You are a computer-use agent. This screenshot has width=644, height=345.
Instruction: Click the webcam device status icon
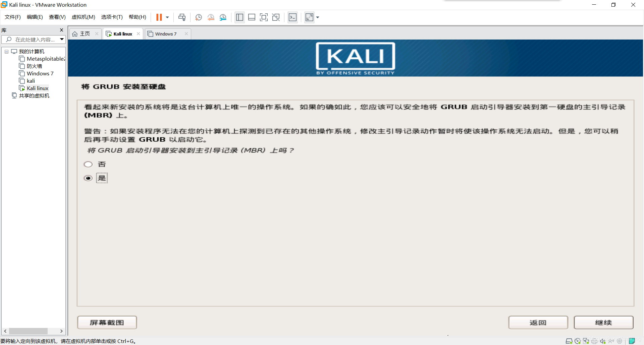(x=620, y=341)
